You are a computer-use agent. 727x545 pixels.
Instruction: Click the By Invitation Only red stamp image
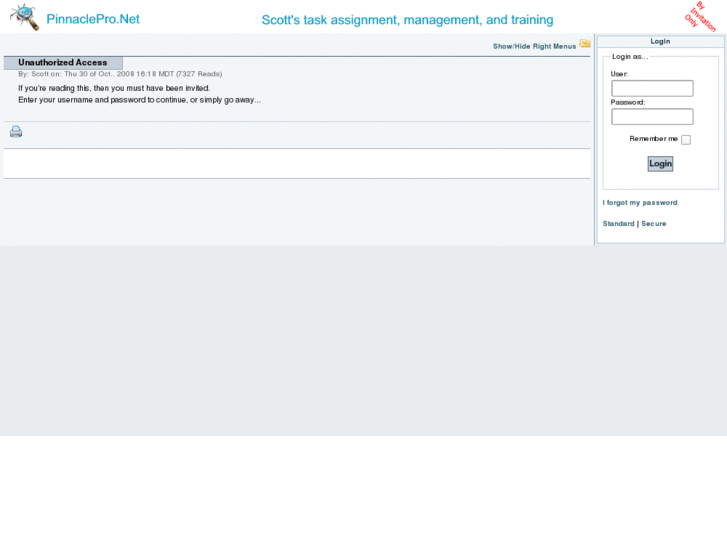(x=701, y=17)
